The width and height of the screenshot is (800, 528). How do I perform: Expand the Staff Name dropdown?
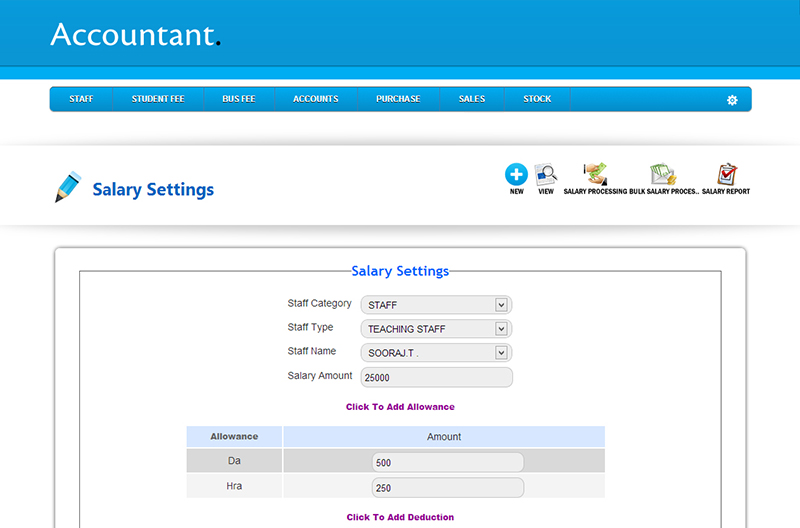[436, 353]
